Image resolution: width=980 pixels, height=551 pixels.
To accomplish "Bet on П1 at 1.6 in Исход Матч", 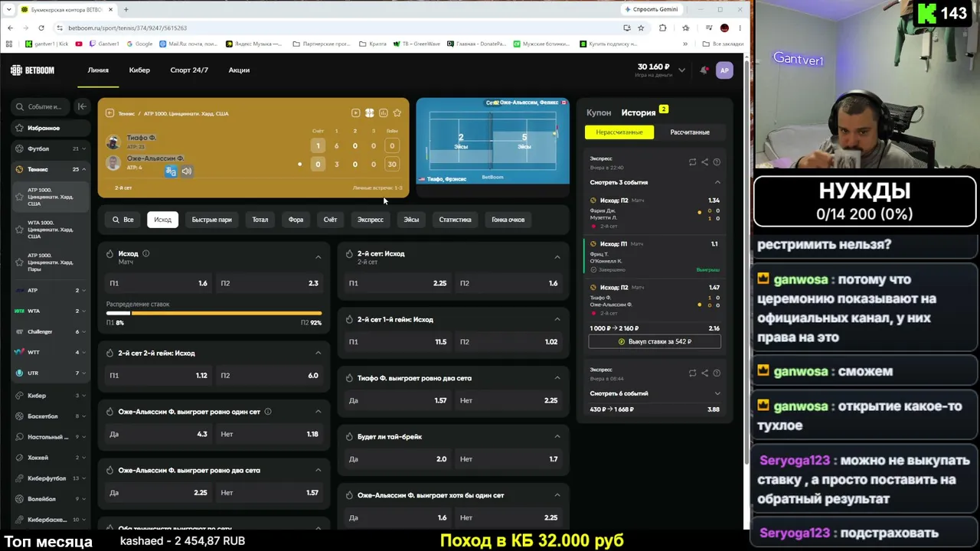I will 159,283.
